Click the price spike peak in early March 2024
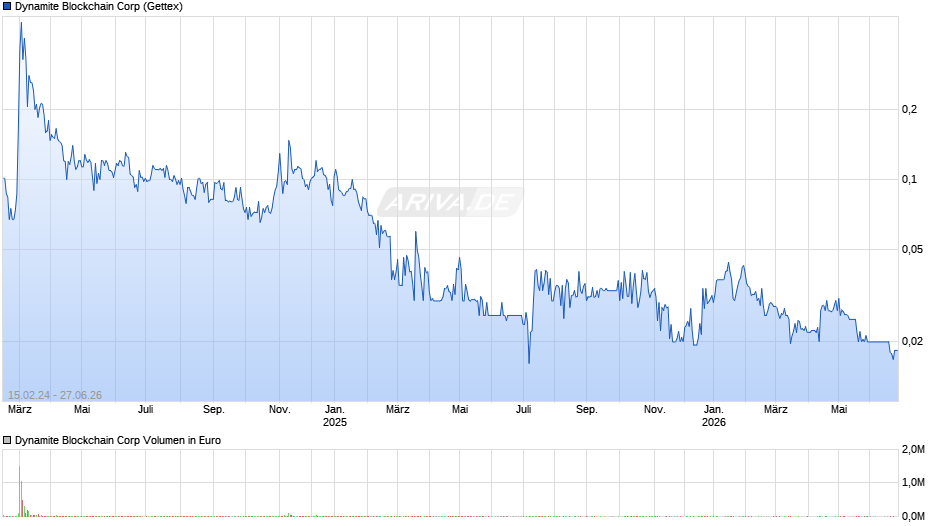Screen dimensions: 940x526 click(21, 23)
